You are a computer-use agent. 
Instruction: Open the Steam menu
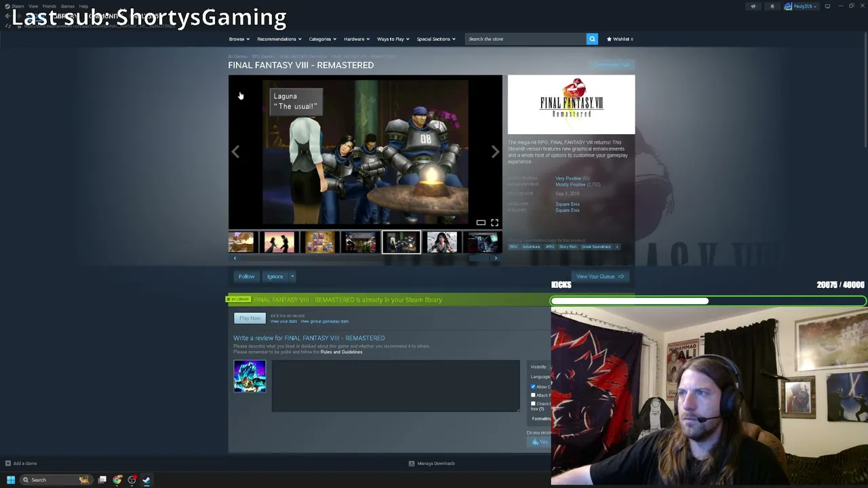[18, 7]
